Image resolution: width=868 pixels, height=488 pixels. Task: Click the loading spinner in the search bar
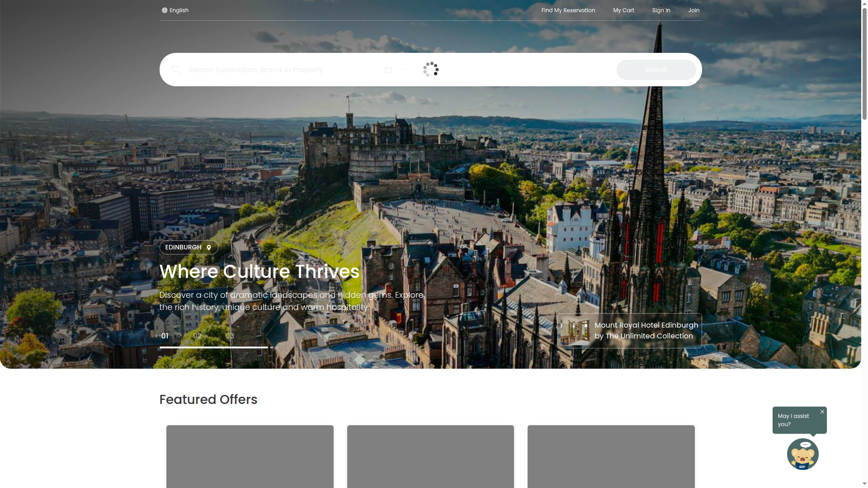(x=430, y=69)
